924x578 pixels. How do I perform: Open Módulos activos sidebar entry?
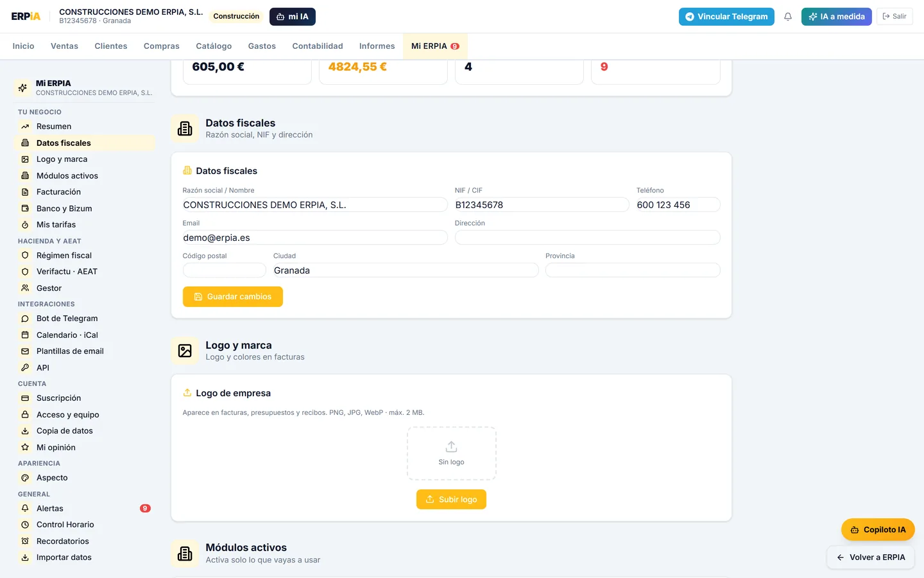pyautogui.click(x=84, y=176)
